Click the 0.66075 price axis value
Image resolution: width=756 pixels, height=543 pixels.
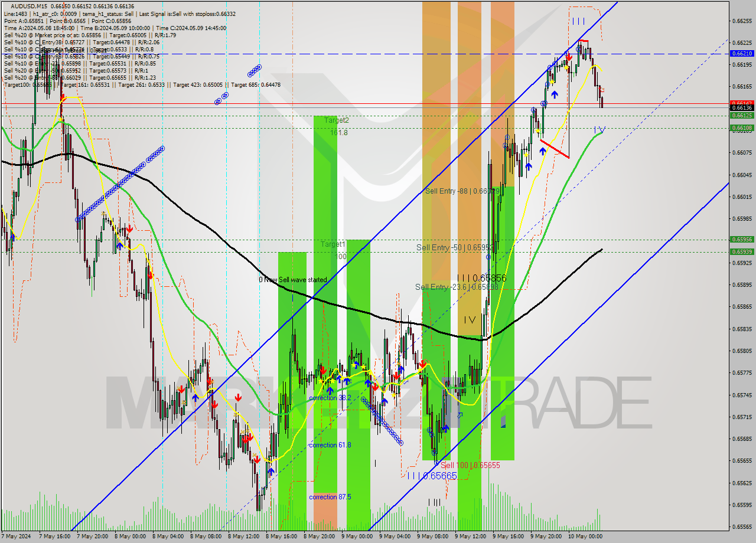coord(742,153)
